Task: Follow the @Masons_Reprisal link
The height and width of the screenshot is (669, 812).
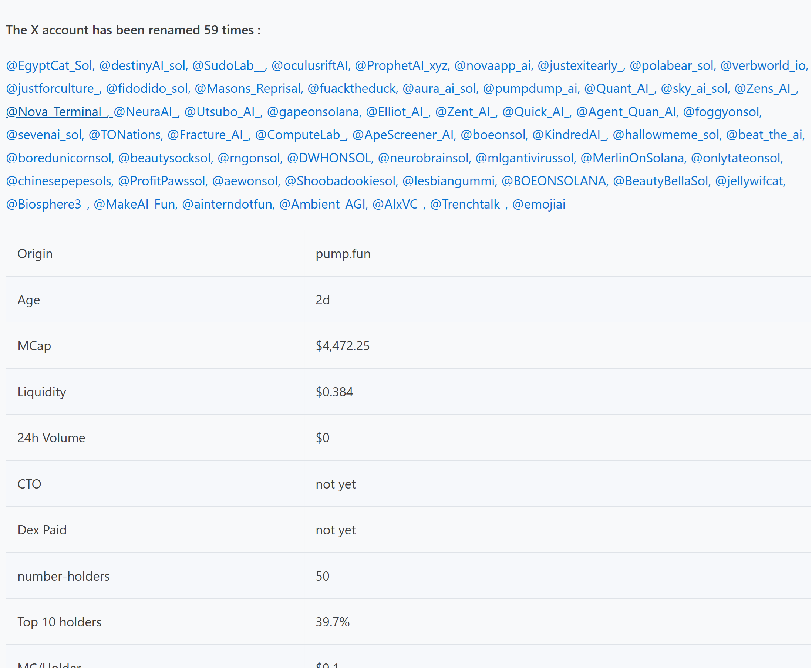Action: point(247,89)
